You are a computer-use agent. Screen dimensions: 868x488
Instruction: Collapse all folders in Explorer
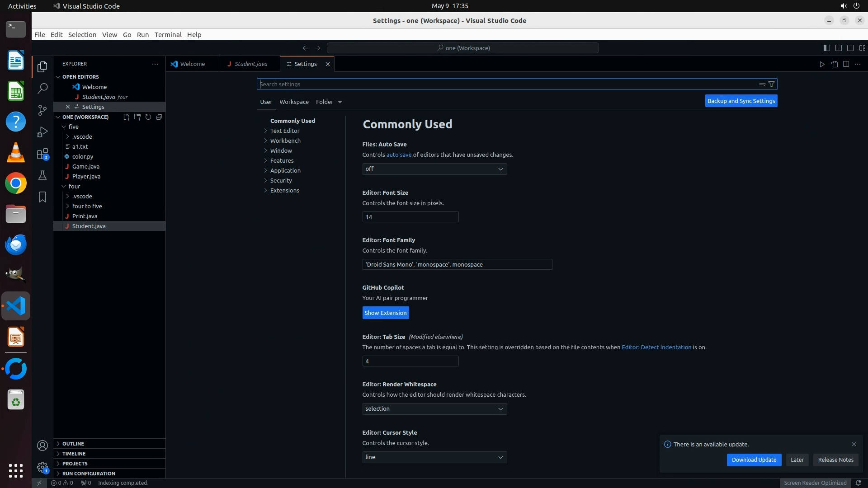click(159, 117)
